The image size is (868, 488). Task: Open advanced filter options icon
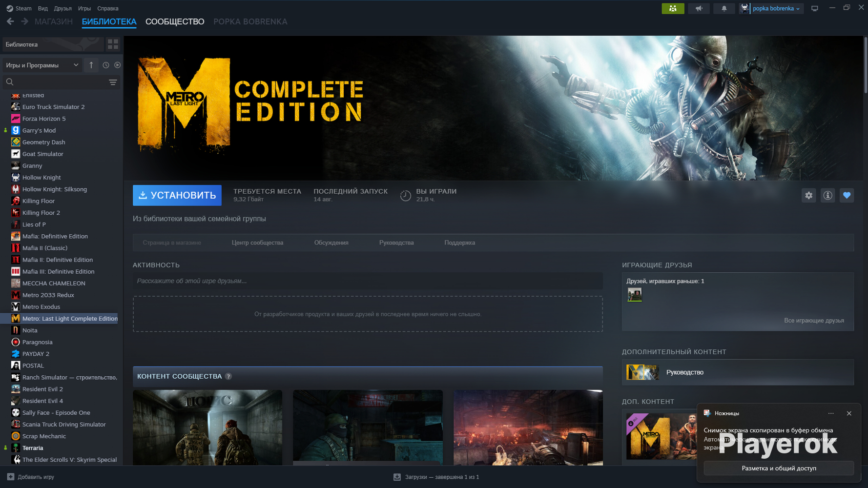[x=113, y=82]
